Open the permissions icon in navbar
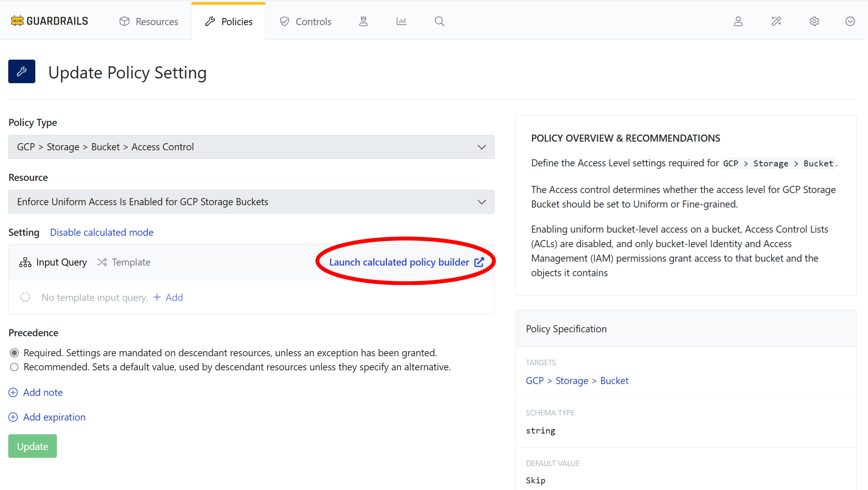Viewport: 868px width, 490px height. coord(363,22)
